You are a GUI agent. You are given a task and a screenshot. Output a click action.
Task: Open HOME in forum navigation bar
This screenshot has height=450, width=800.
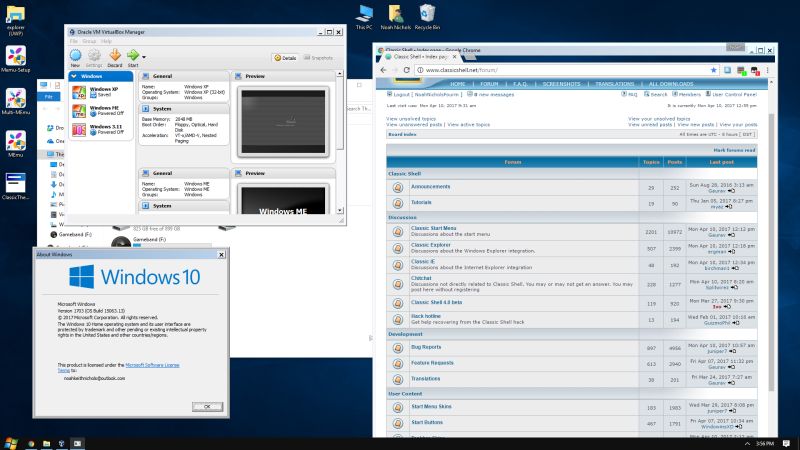point(458,84)
